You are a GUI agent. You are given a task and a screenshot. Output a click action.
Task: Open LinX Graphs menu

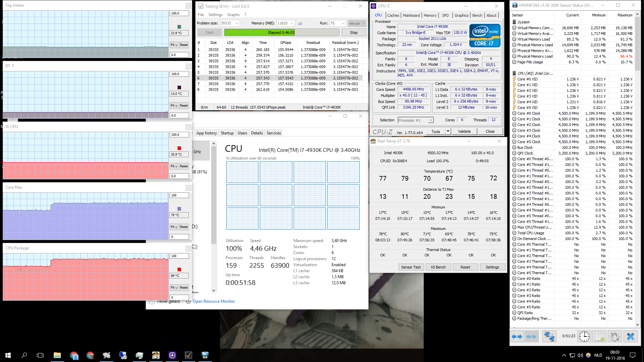pyautogui.click(x=233, y=15)
